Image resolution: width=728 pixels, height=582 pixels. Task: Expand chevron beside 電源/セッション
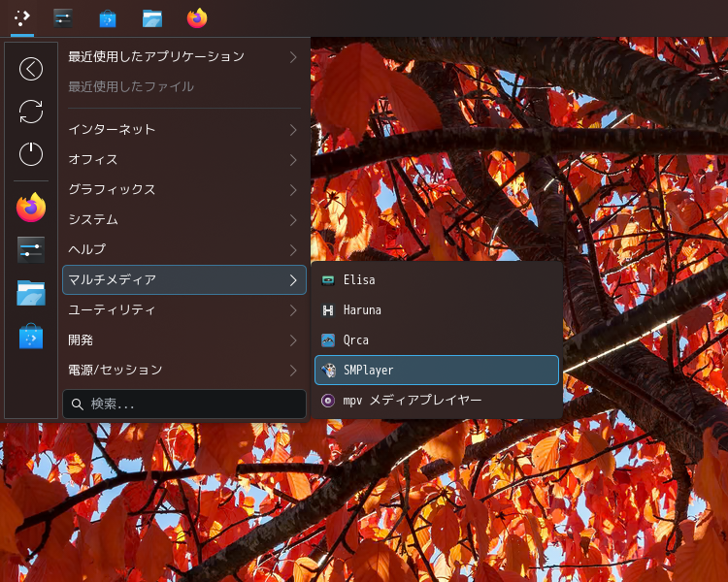tap(293, 371)
